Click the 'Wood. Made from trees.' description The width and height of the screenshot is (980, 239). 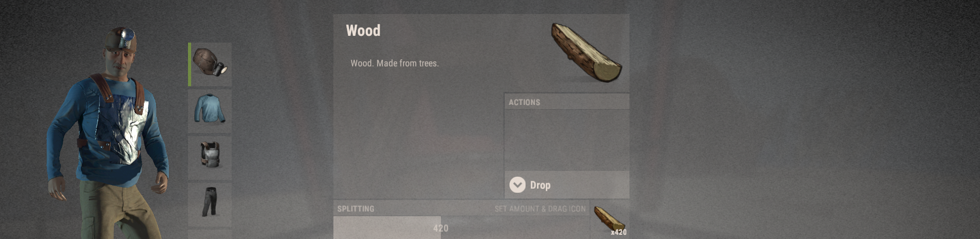coord(395,63)
